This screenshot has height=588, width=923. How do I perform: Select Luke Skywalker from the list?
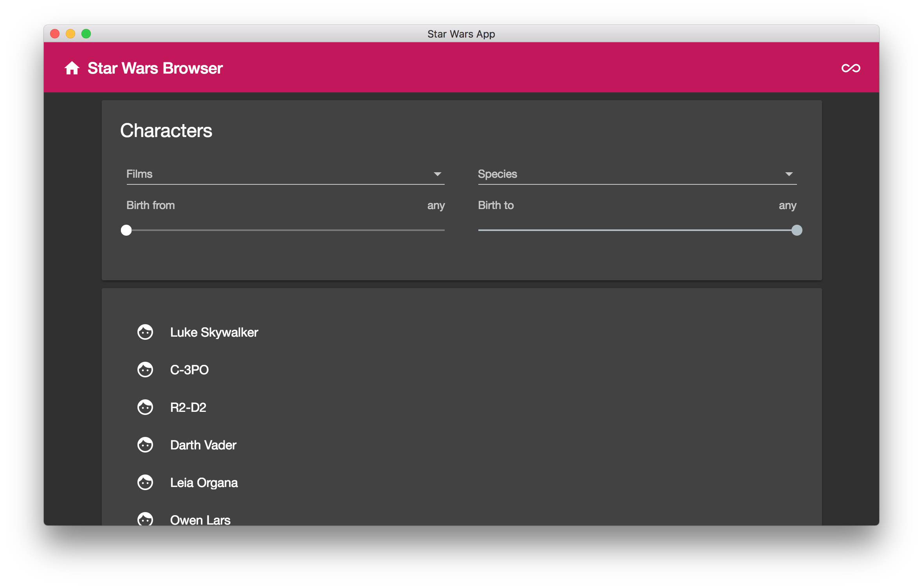(214, 332)
